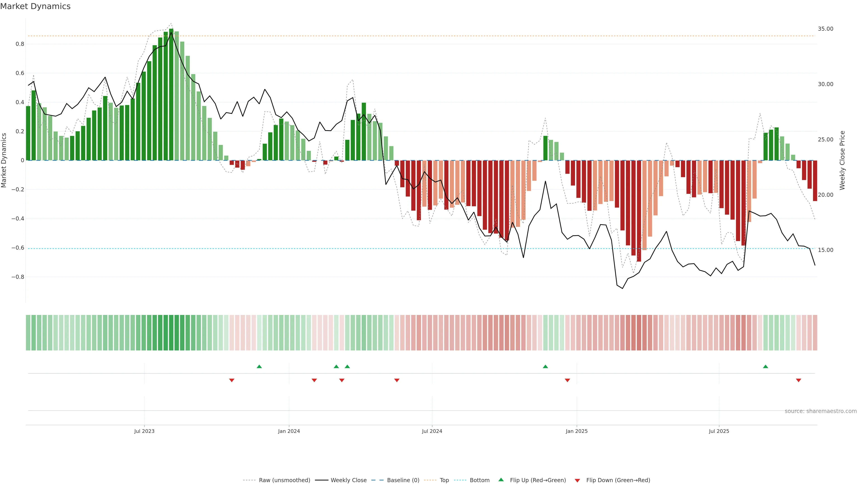Toggle the Weekly Close legend entry
Screen dimensions: 868x488
[x=348, y=480]
